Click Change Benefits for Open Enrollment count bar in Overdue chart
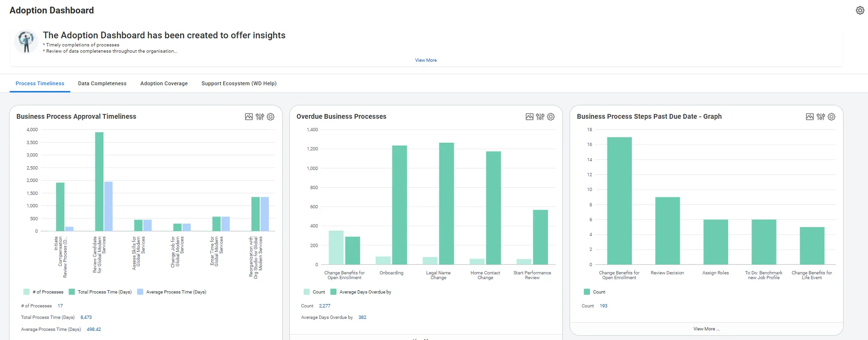 [x=336, y=248]
